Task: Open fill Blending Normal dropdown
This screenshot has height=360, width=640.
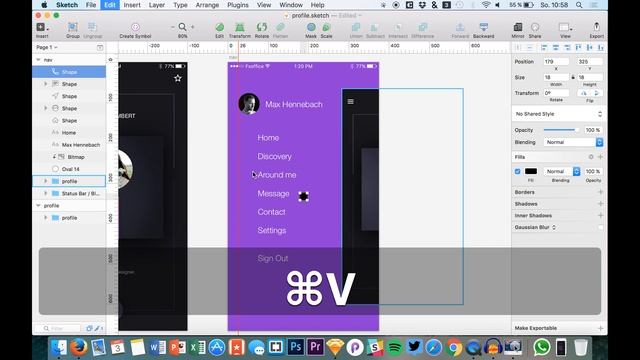Action: pos(562,171)
